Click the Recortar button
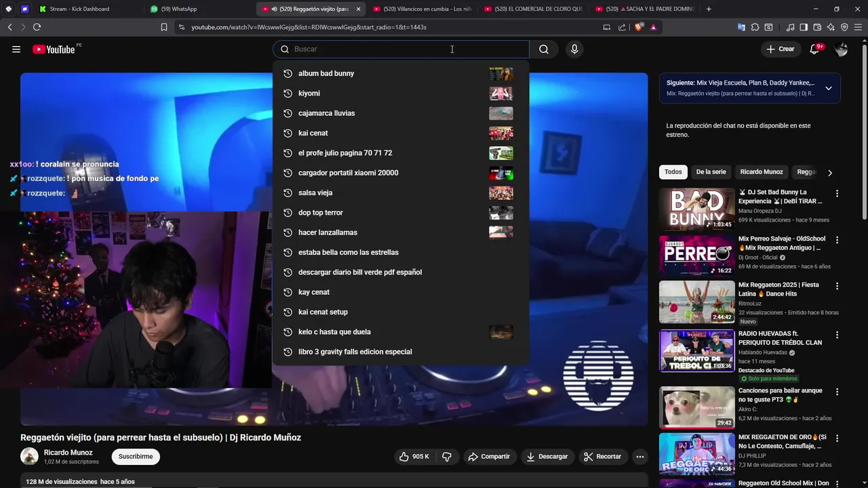The image size is (868, 488). click(603, 457)
